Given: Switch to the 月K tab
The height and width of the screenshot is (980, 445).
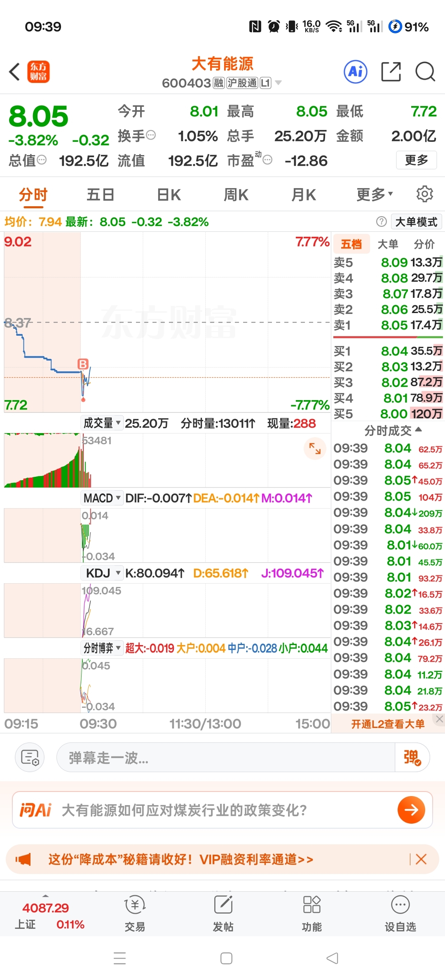Looking at the screenshot, I should coord(304,194).
